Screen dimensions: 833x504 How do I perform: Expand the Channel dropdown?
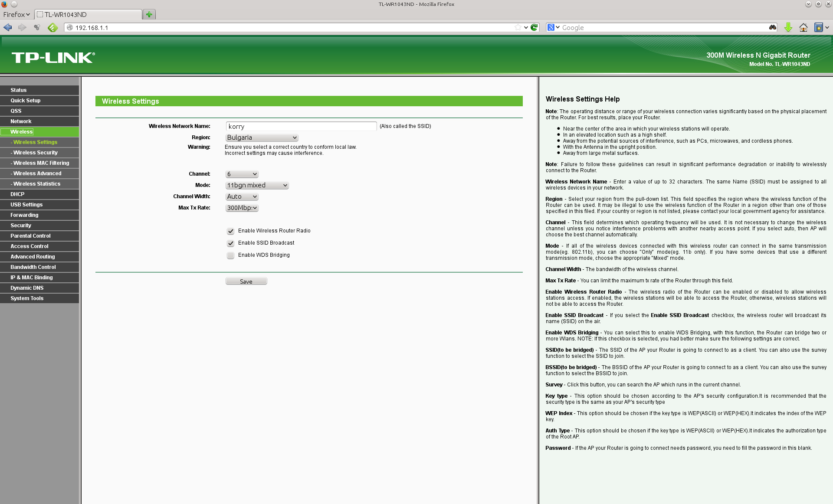[x=242, y=174]
